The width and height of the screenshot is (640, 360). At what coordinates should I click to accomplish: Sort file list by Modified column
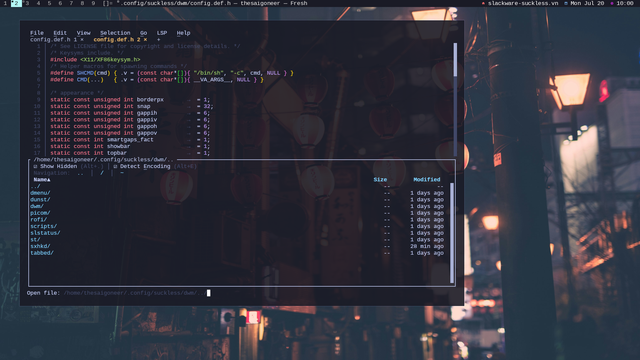(427, 180)
